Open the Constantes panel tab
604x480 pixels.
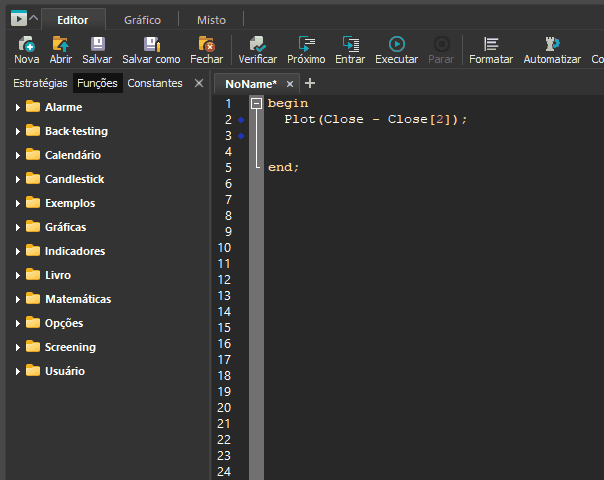(155, 83)
